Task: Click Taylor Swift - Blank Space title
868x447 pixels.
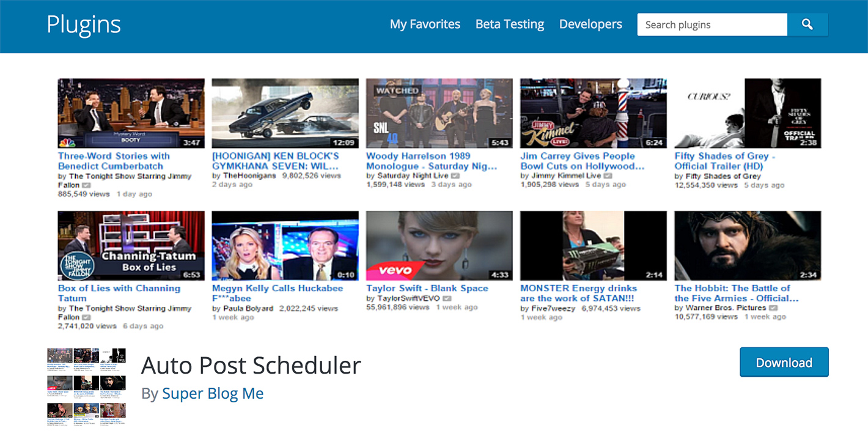Action: 427,288
